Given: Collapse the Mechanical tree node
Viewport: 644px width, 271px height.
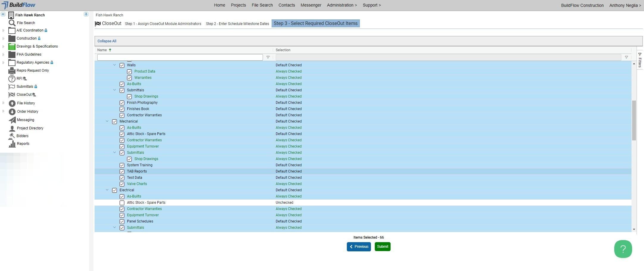Looking at the screenshot, I should 107,121.
